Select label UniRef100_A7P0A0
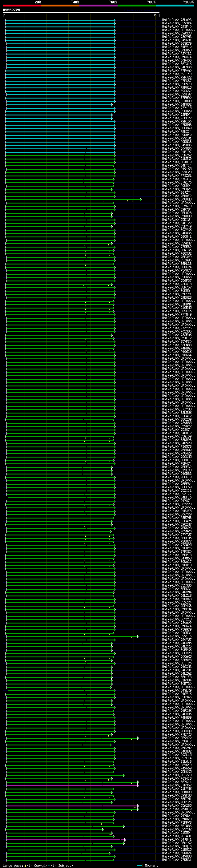This screenshot has width=197, height=868. click(x=177, y=71)
